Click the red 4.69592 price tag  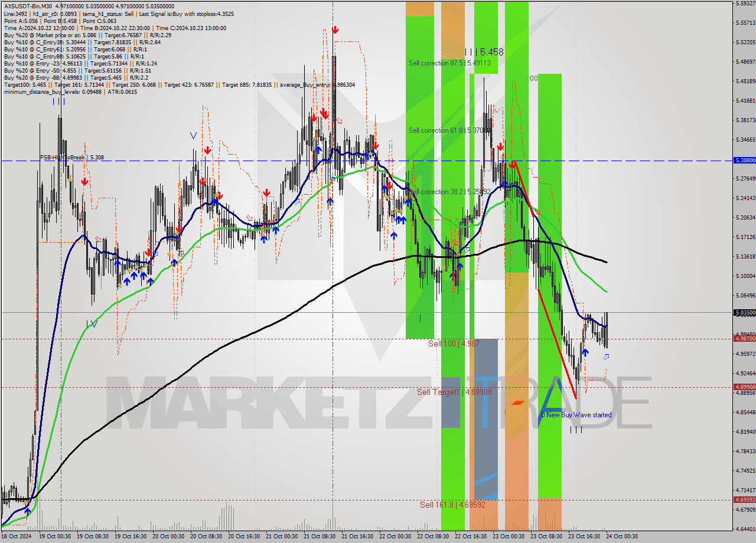pos(744,499)
